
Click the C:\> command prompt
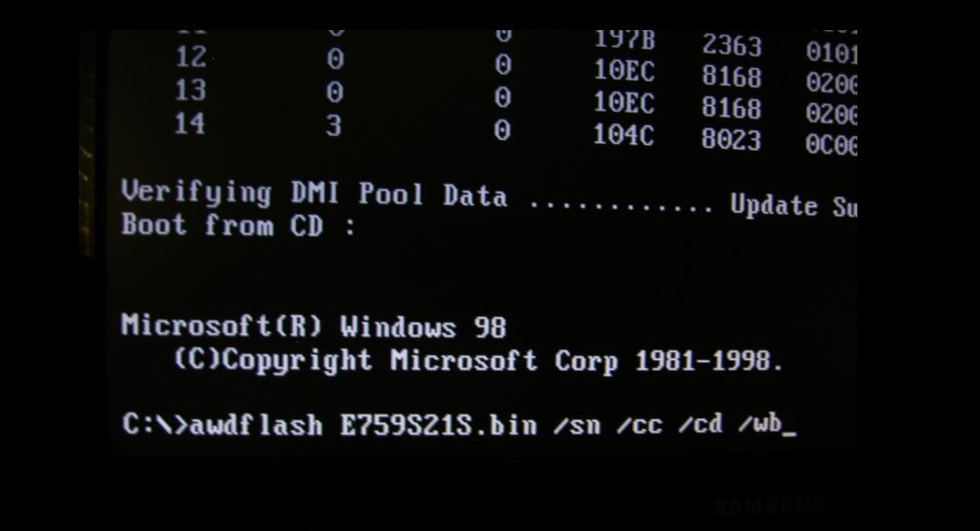coord(155,424)
